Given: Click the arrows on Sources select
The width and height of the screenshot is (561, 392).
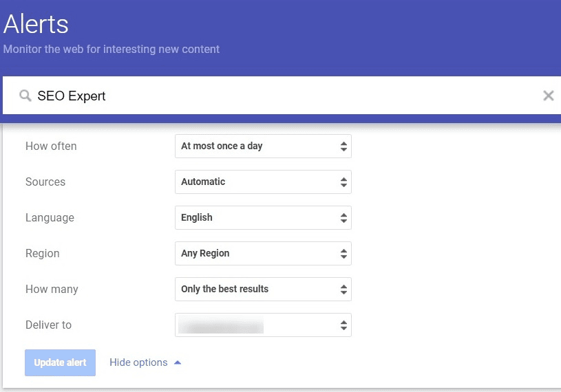Looking at the screenshot, I should (x=343, y=182).
